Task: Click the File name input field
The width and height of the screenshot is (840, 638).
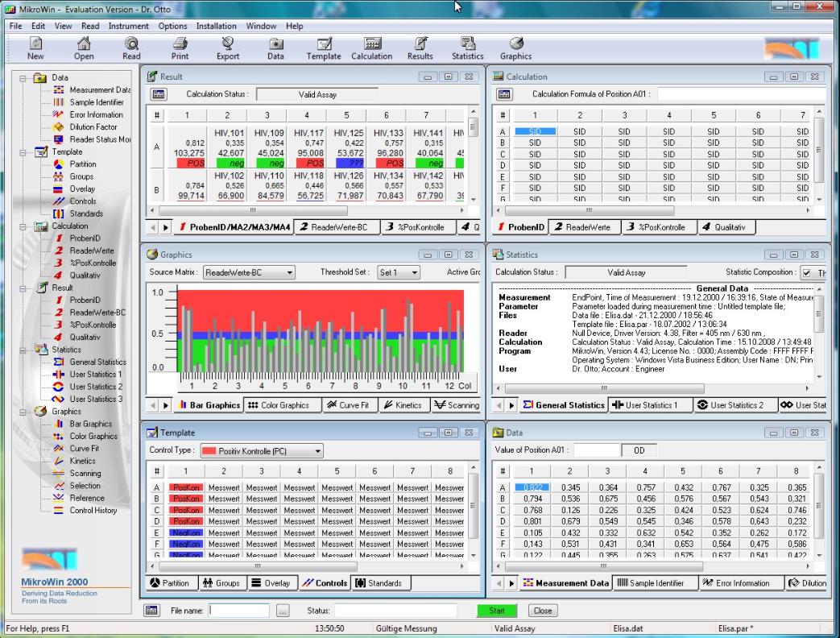Action: coord(239,611)
